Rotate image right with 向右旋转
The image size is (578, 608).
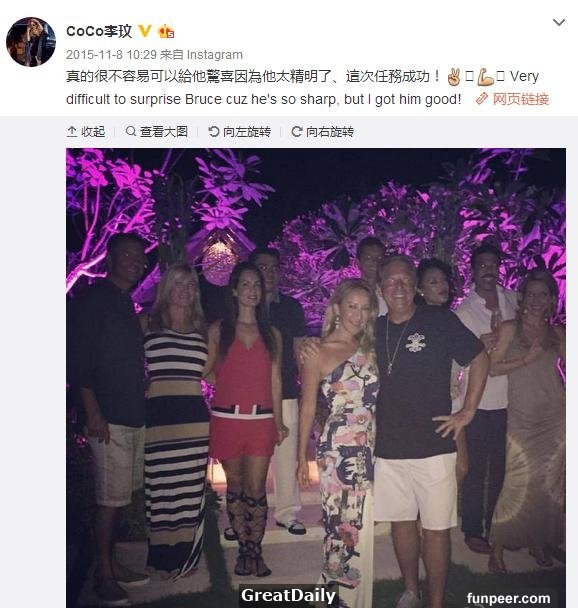[x=323, y=132]
